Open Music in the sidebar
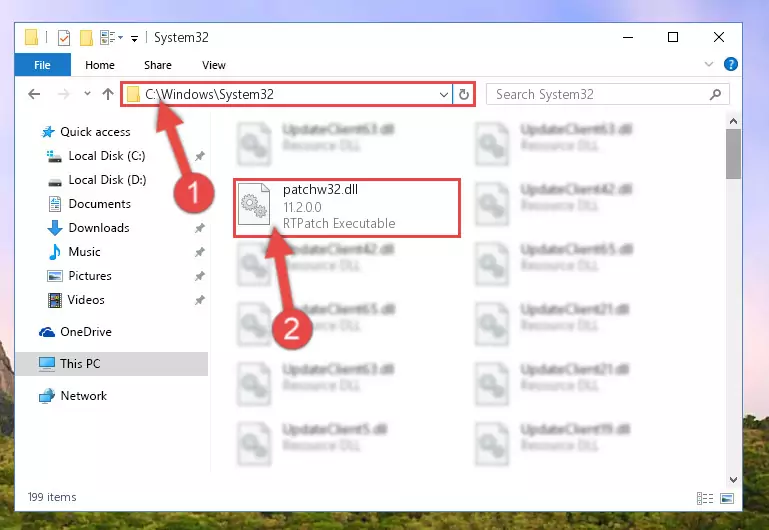 click(x=84, y=252)
